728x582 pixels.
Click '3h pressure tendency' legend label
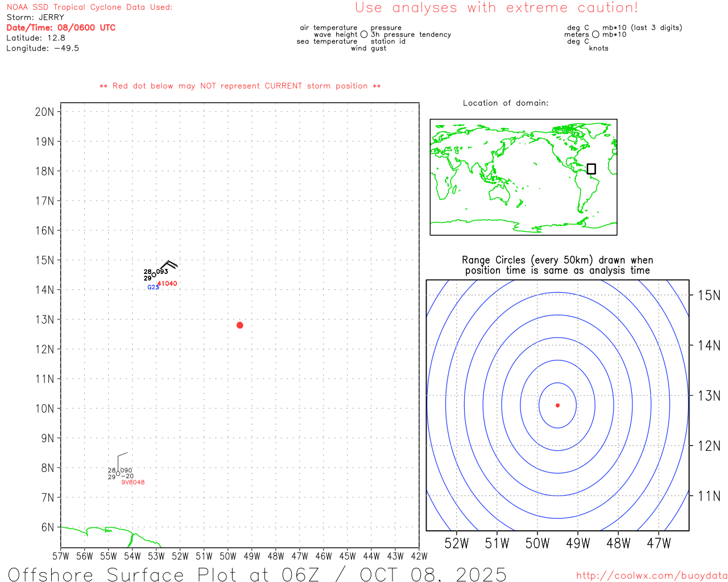(x=411, y=34)
